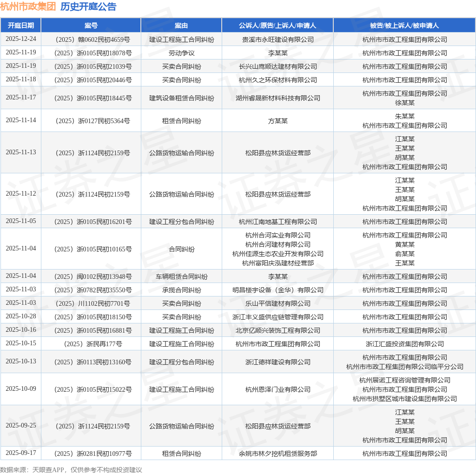
Task: Click defendant 徐某某
Action: pos(405,103)
